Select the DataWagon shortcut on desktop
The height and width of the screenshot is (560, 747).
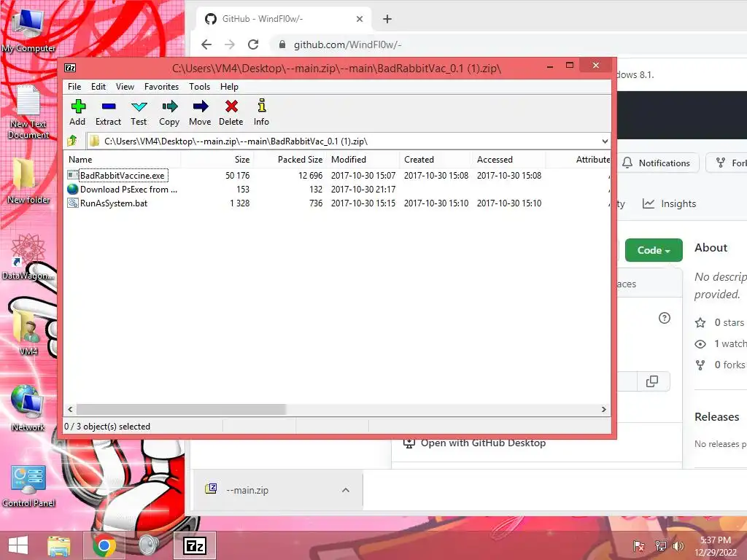[28, 257]
